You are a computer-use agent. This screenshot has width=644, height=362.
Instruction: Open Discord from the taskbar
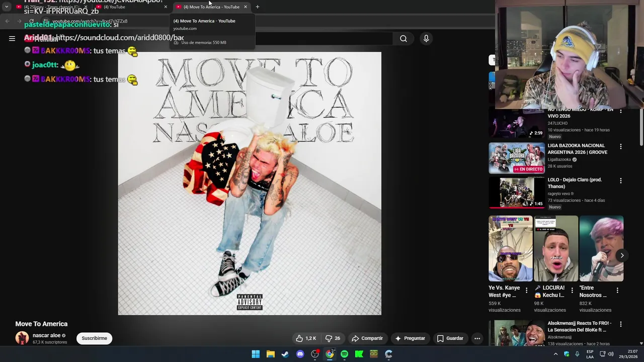pyautogui.click(x=300, y=354)
